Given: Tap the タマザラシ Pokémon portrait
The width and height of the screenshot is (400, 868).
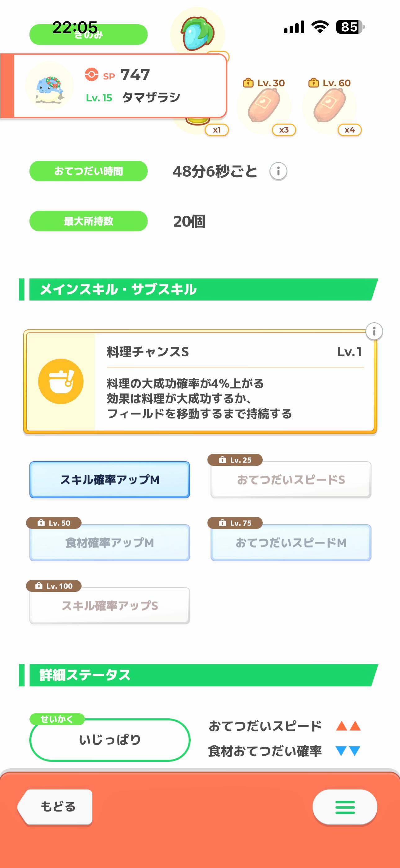Looking at the screenshot, I should [x=49, y=86].
